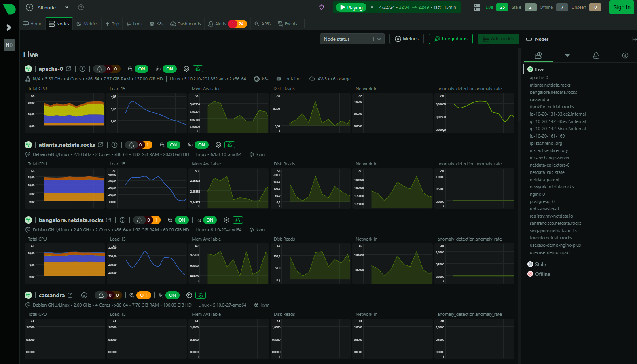
Task: Open the K8s tab
Action: [x=157, y=24]
